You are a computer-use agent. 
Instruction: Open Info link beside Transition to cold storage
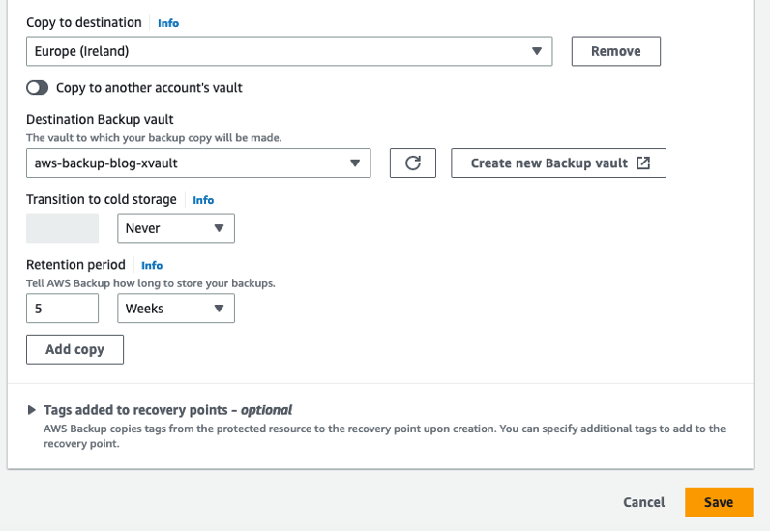[203, 200]
